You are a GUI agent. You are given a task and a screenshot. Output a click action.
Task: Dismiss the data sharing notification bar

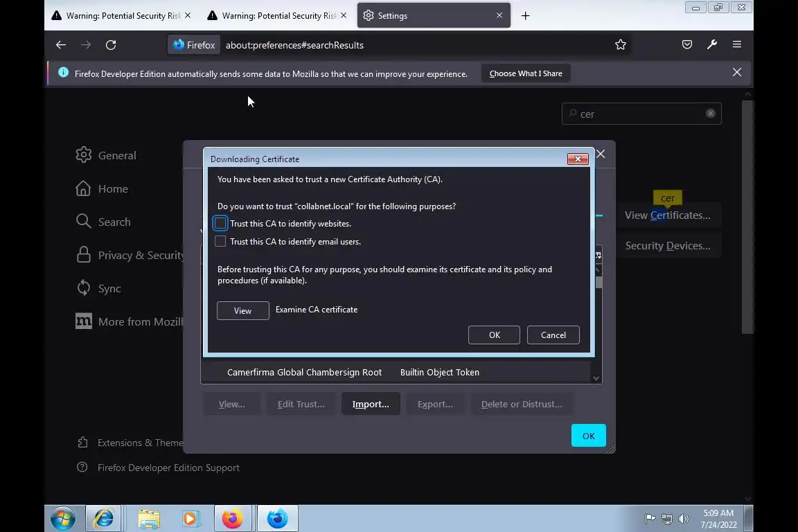(737, 72)
